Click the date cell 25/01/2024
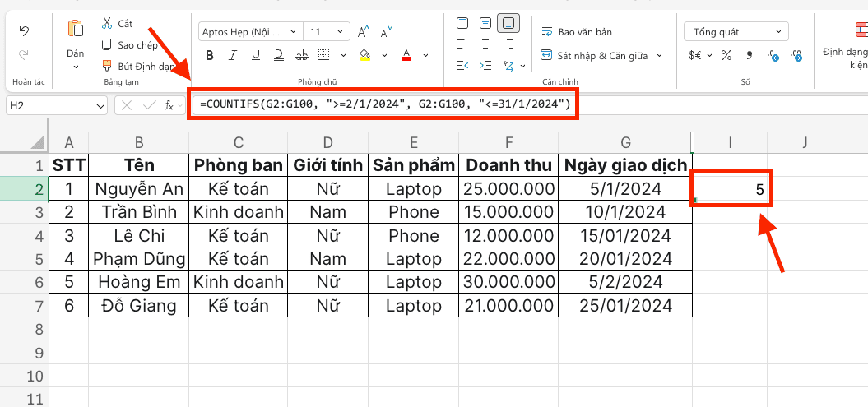 point(625,305)
